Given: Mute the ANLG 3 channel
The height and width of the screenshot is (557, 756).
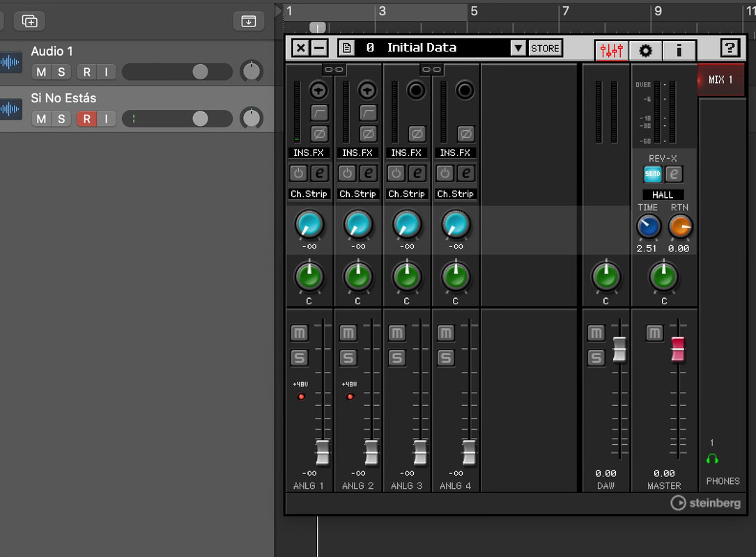Looking at the screenshot, I should point(396,333).
